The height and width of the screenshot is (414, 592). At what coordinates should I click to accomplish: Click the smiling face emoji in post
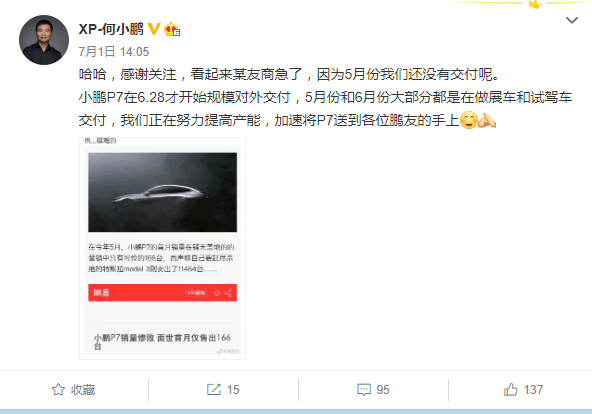(x=469, y=120)
